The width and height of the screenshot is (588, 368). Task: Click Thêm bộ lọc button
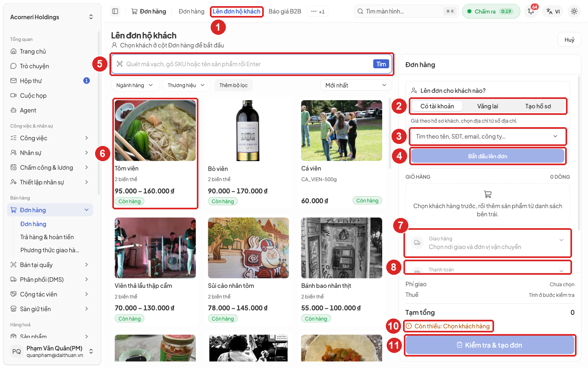coord(233,85)
